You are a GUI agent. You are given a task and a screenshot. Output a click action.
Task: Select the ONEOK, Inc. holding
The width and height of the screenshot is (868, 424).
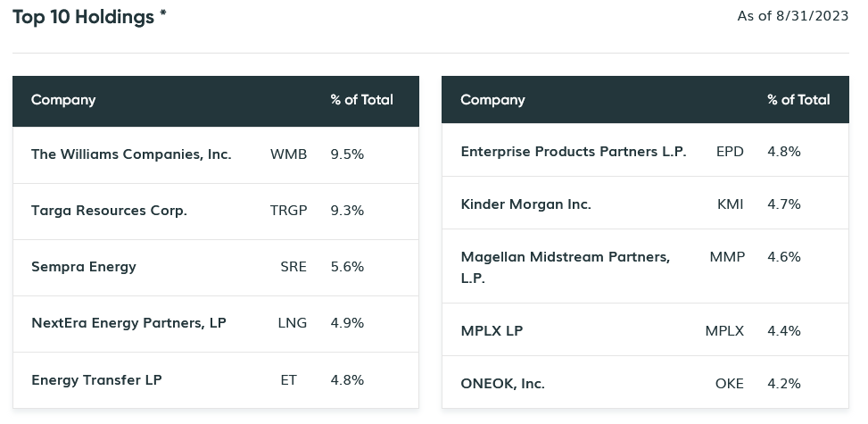tap(502, 384)
